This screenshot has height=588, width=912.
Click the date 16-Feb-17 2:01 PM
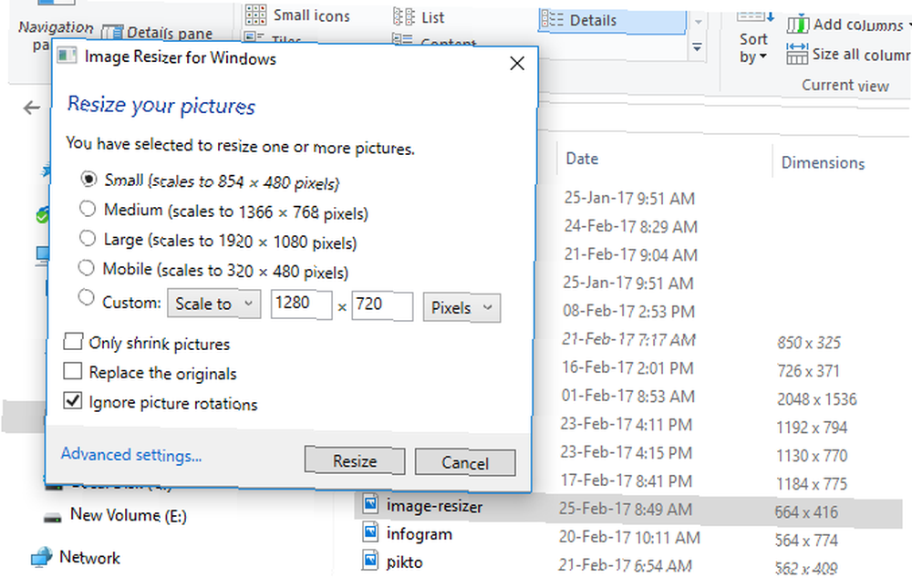(627, 367)
